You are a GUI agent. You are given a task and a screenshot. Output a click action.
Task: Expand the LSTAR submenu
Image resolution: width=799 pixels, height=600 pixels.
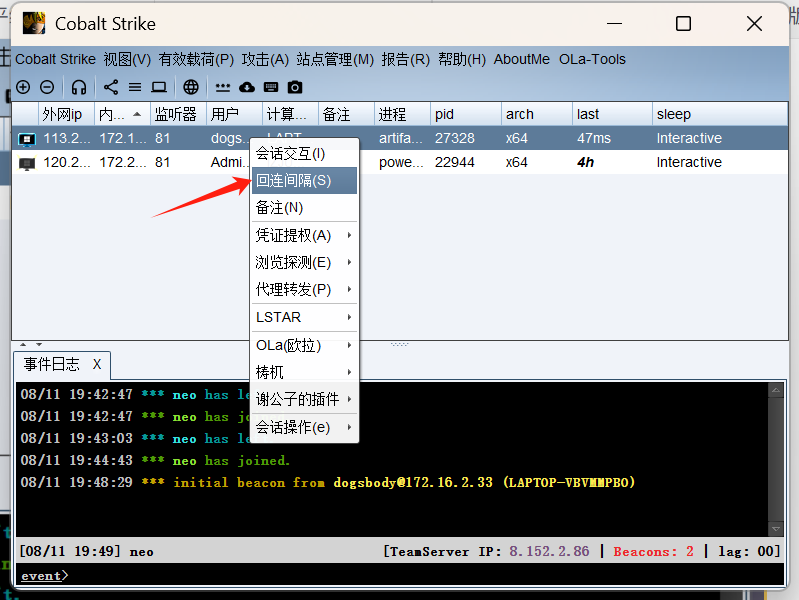tap(305, 317)
